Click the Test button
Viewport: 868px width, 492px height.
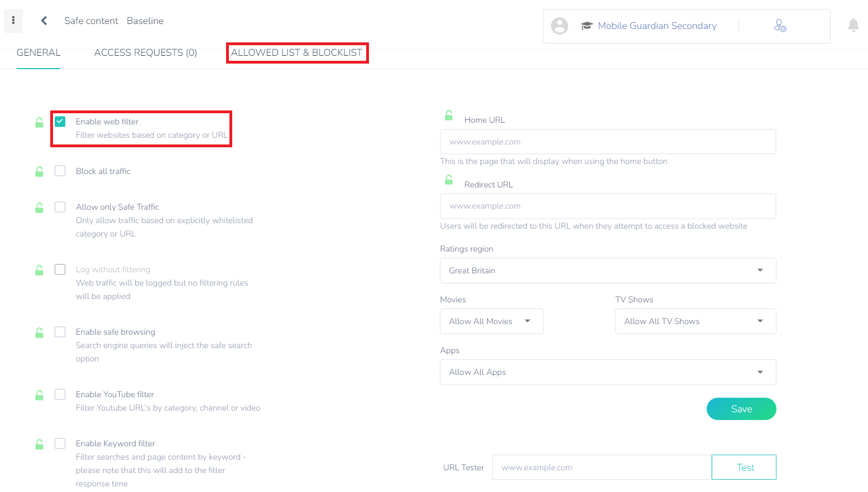coord(744,467)
